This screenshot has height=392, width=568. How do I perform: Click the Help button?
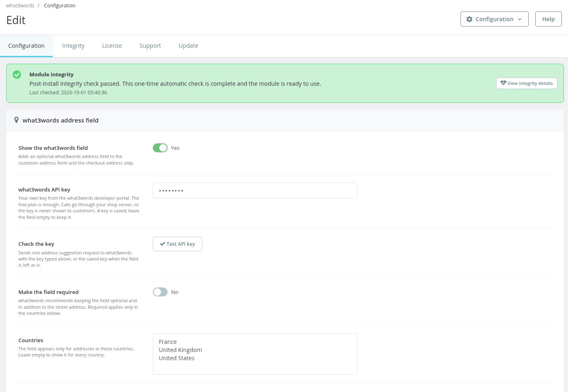point(548,19)
